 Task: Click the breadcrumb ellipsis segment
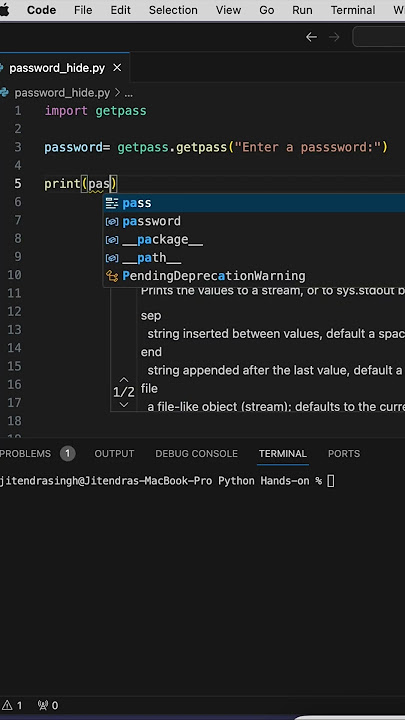[x=129, y=93]
